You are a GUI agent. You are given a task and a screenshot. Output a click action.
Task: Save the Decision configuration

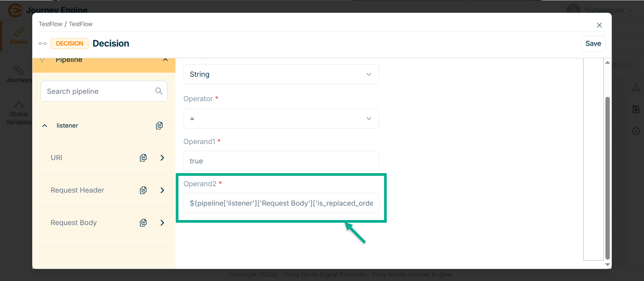[593, 44]
